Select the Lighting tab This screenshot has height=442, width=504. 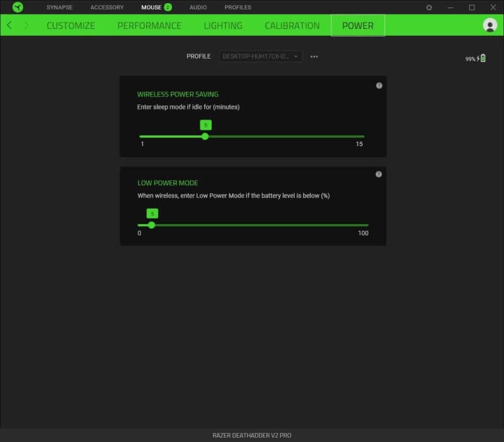(223, 26)
